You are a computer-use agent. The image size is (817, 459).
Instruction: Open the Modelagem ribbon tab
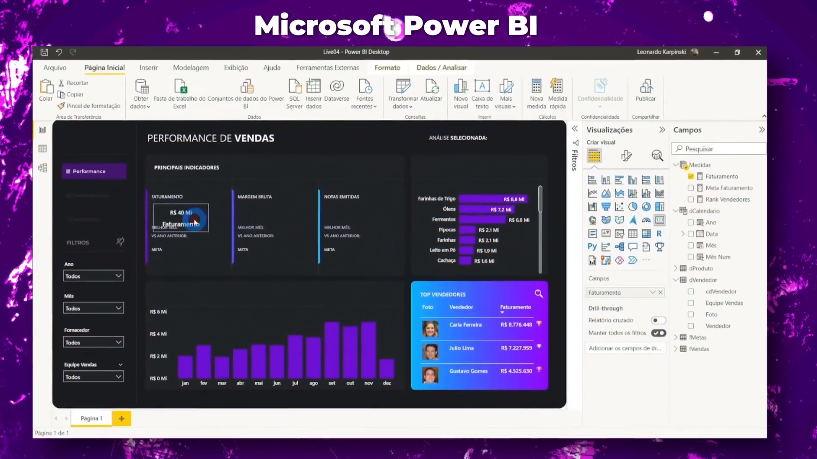pyautogui.click(x=191, y=67)
